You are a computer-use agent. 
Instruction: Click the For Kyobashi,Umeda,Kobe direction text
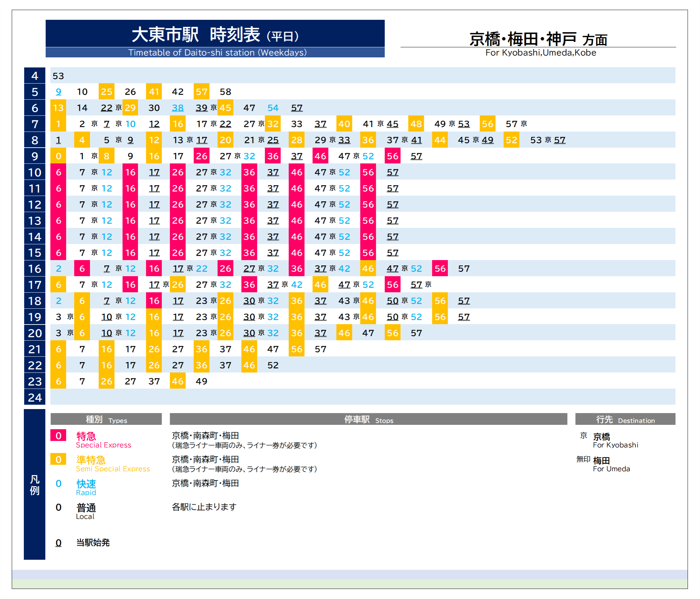click(541, 53)
